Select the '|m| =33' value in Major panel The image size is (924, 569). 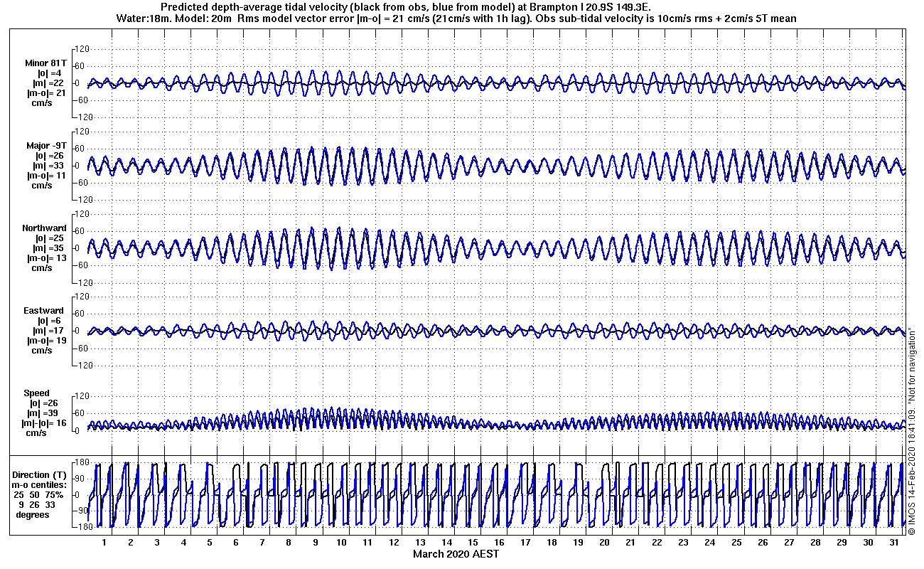coord(49,166)
